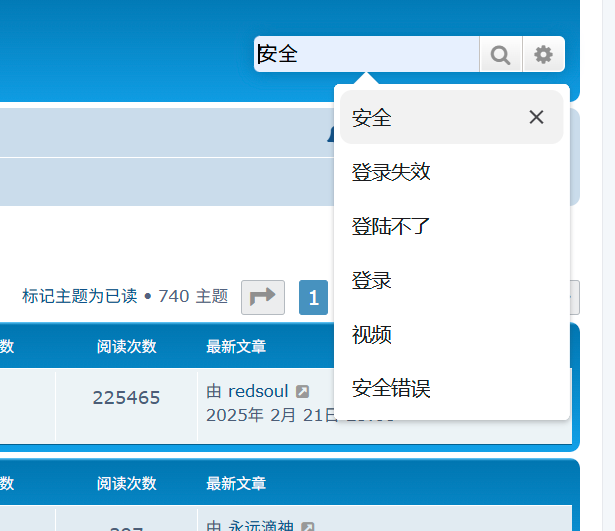Click the 2025年 2月 21日 post date
This screenshot has width=615, height=531.
pyautogui.click(x=271, y=415)
